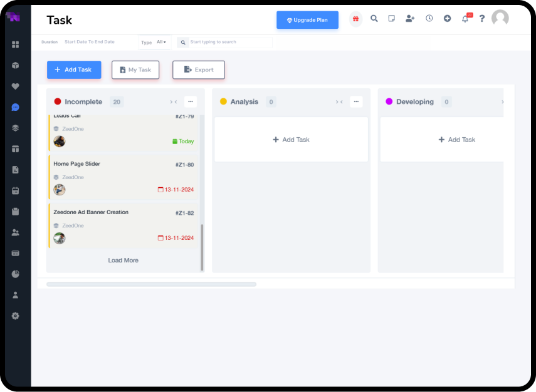This screenshot has height=392, width=536.
Task: Click Add Task in the Developing column
Action: (457, 140)
